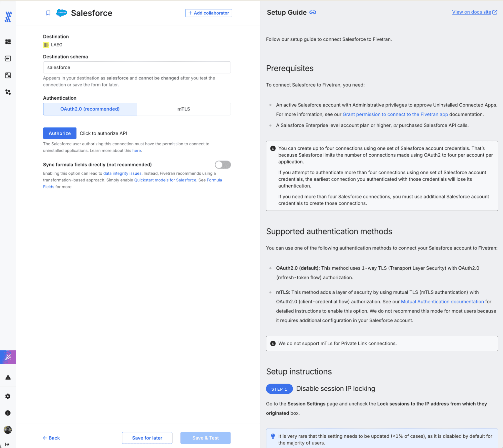Open the dashboard grid icon in the sidebar
This screenshot has width=503, height=448.
8,42
